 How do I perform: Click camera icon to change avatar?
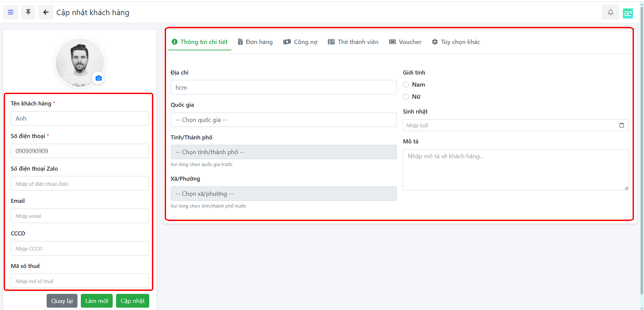pos(98,78)
